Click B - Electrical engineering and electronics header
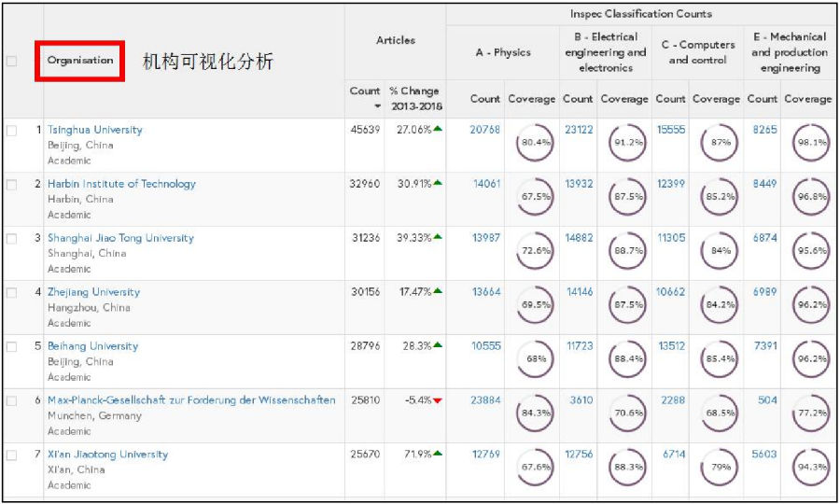This screenshot has height=504, width=840. [605, 52]
